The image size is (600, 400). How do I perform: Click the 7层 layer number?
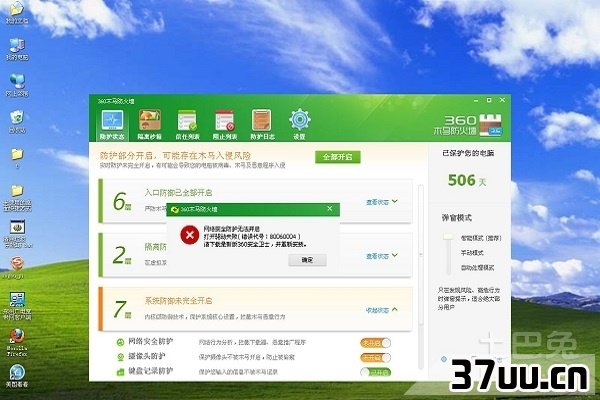pyautogui.click(x=122, y=309)
